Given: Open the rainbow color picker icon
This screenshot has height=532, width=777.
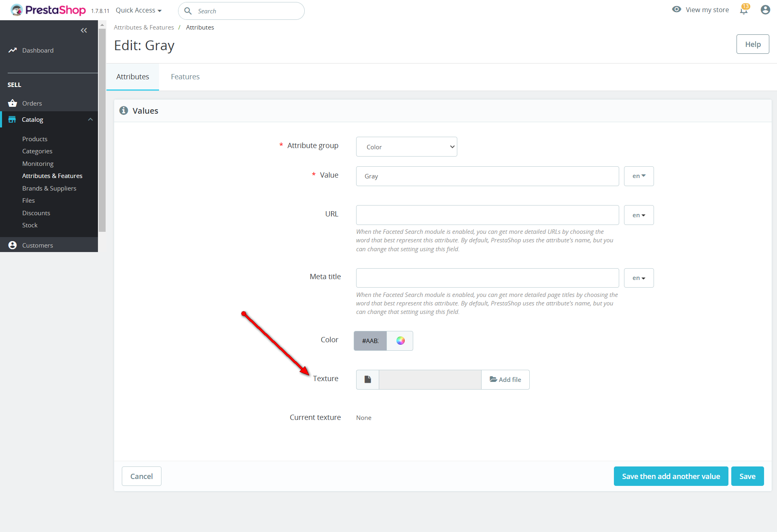Looking at the screenshot, I should coord(400,341).
